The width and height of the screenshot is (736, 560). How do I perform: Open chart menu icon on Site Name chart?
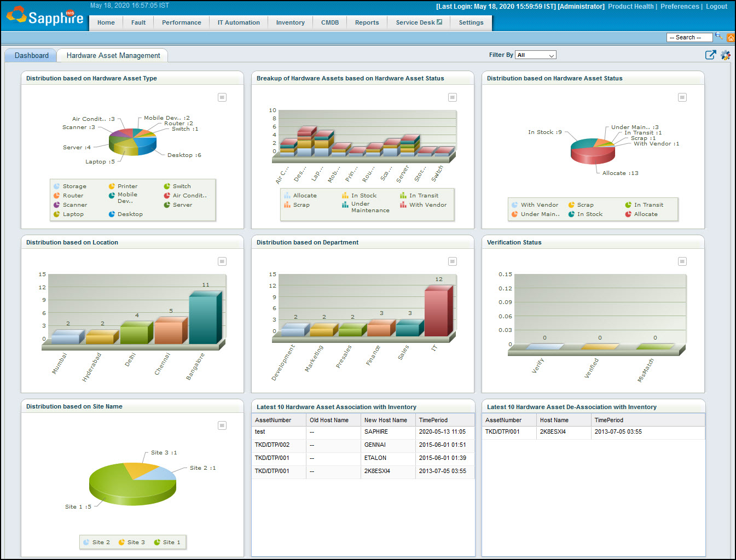pyautogui.click(x=222, y=425)
